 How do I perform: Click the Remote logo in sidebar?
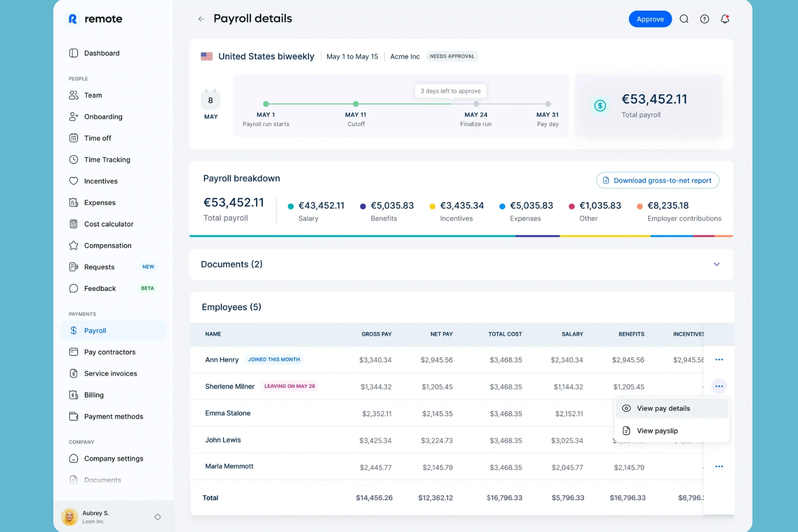95,19
